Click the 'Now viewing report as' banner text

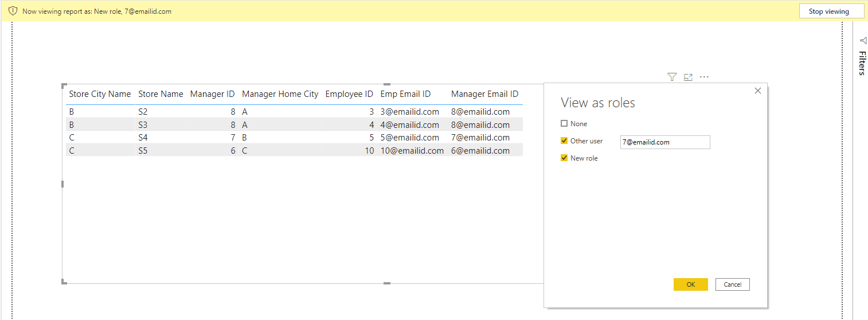pos(96,11)
